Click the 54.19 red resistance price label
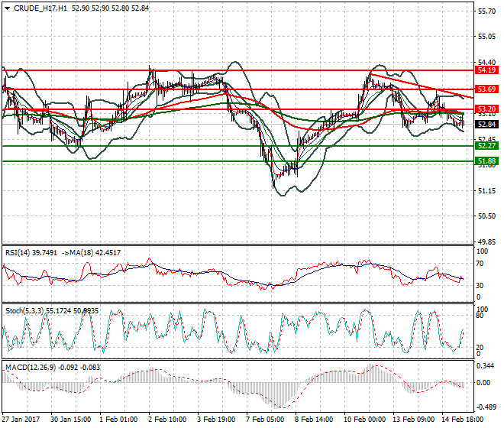 (x=487, y=70)
